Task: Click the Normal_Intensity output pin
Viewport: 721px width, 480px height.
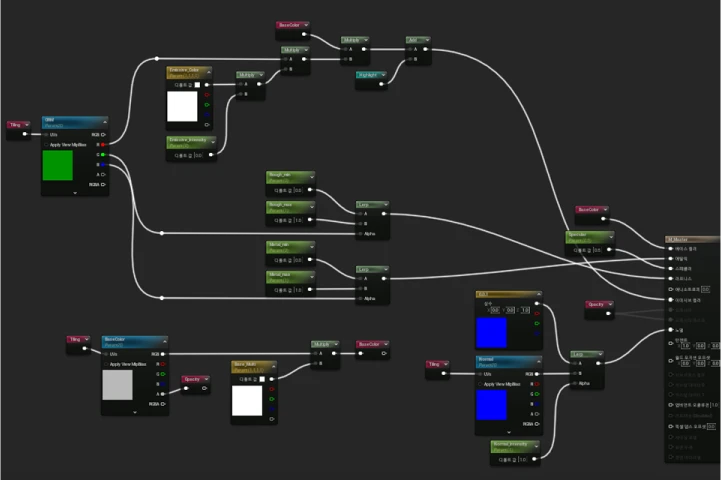Action: pyautogui.click(x=534, y=459)
